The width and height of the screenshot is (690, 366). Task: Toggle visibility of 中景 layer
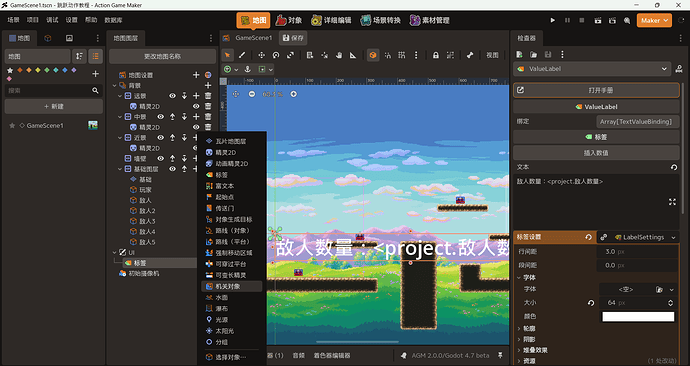tap(161, 117)
